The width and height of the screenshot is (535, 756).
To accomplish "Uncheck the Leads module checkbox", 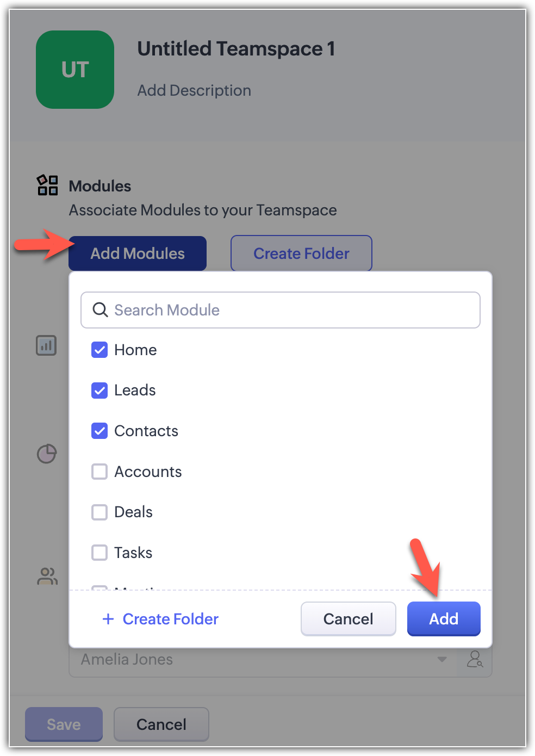I will tap(99, 390).
